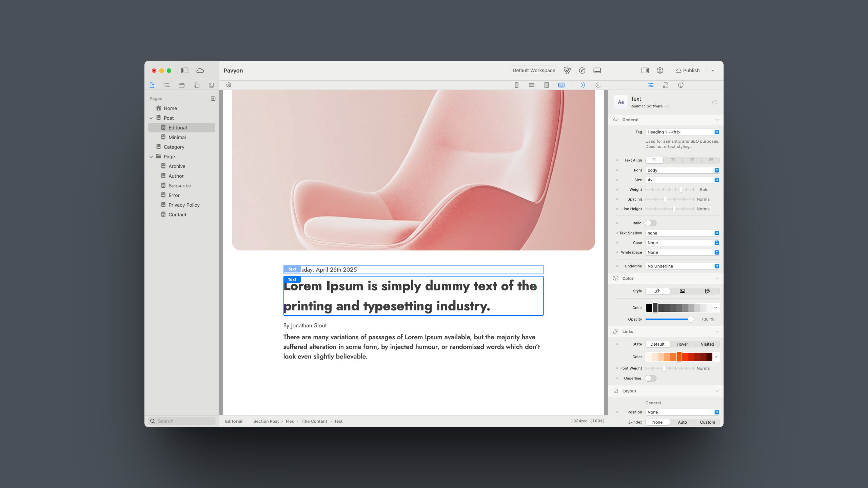Collapse the Page folder

151,157
